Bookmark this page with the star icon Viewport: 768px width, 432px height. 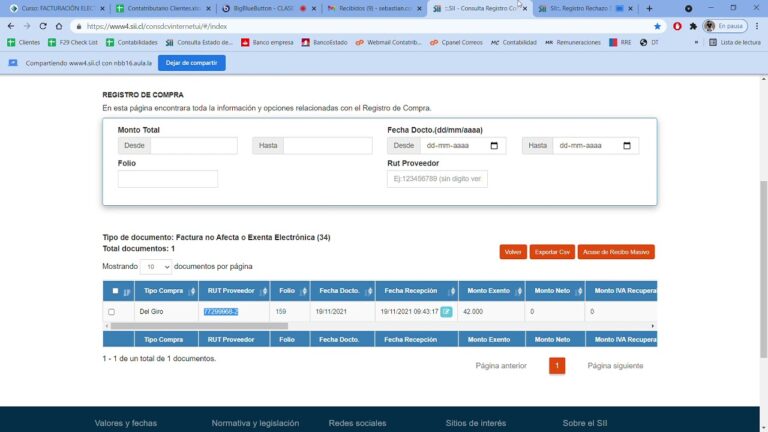(657, 26)
